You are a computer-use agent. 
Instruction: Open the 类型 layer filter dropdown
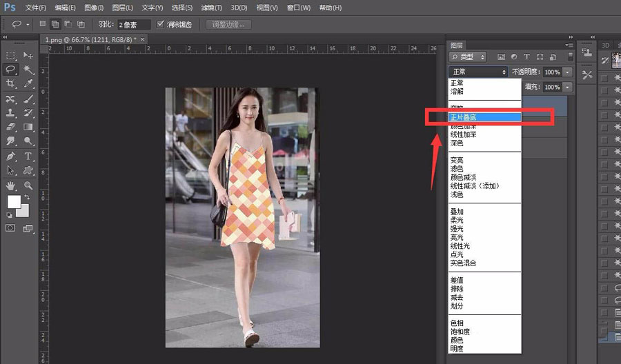pyautogui.click(x=467, y=57)
